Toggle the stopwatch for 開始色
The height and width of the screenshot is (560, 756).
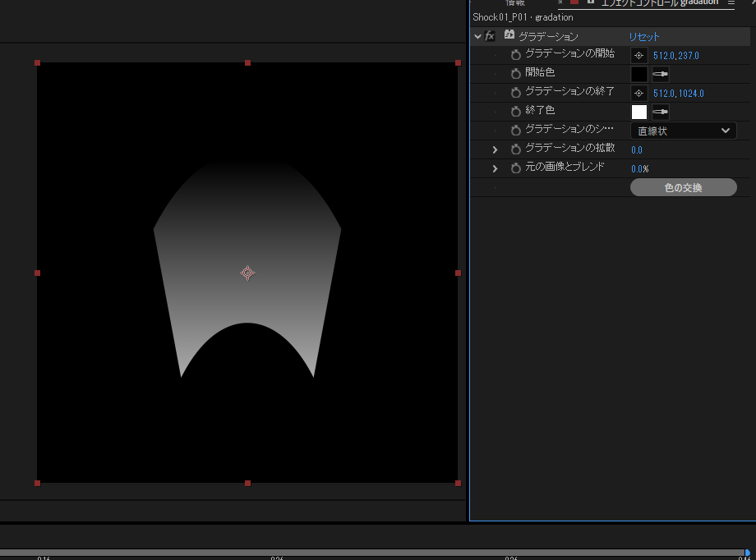[516, 74]
